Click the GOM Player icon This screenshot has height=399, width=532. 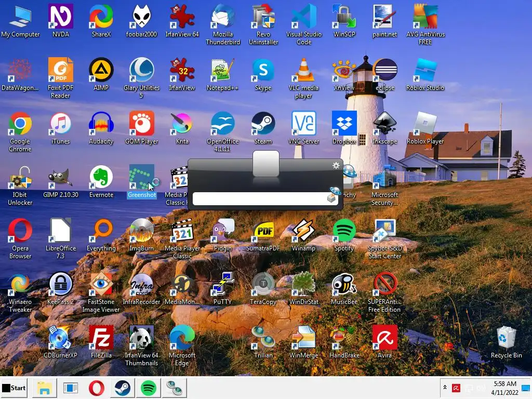pos(141,128)
